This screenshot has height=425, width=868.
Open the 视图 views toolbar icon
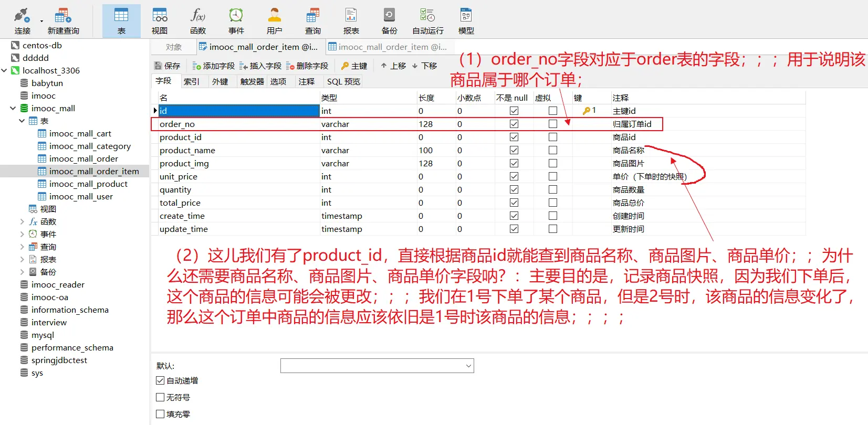click(x=160, y=21)
